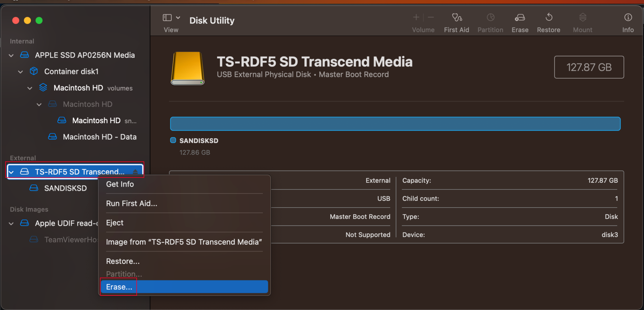Select the Macintosh HD - Data drive icon
The width and height of the screenshot is (644, 310).
(x=52, y=136)
